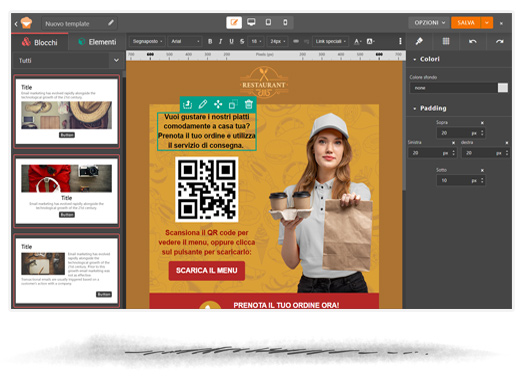Viewport: 526px width, 387px height.
Task: Click the orange app logo icon
Action: pos(26,23)
